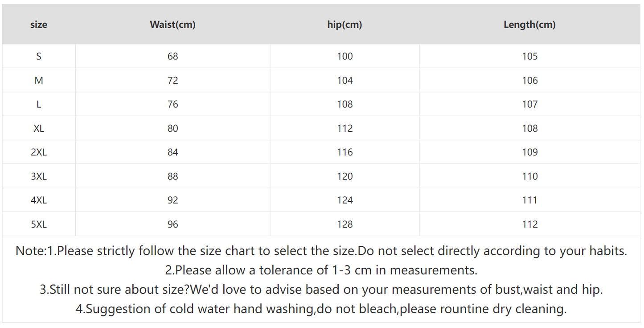Select length value 112 in the 5XL row
This screenshot has width=644, height=328.
pos(529,224)
